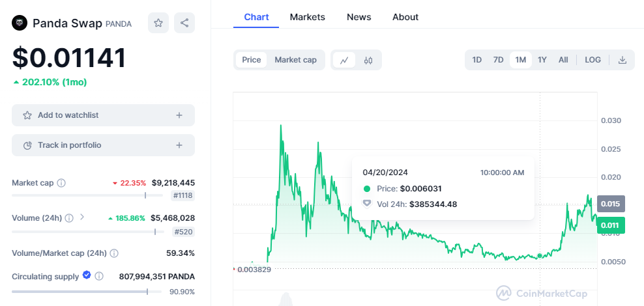The width and height of the screenshot is (644, 306).
Task: Click Add to watchlist button
Action: tap(103, 115)
